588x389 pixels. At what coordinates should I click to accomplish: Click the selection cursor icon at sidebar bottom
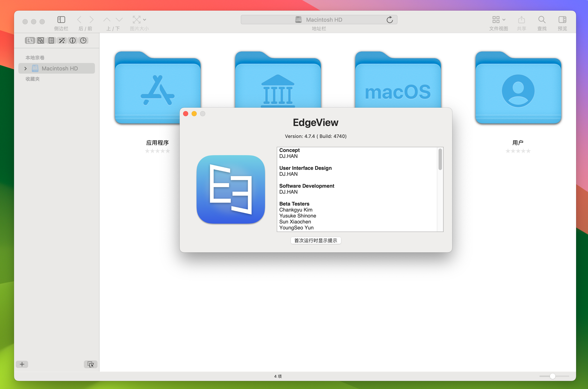coord(91,364)
